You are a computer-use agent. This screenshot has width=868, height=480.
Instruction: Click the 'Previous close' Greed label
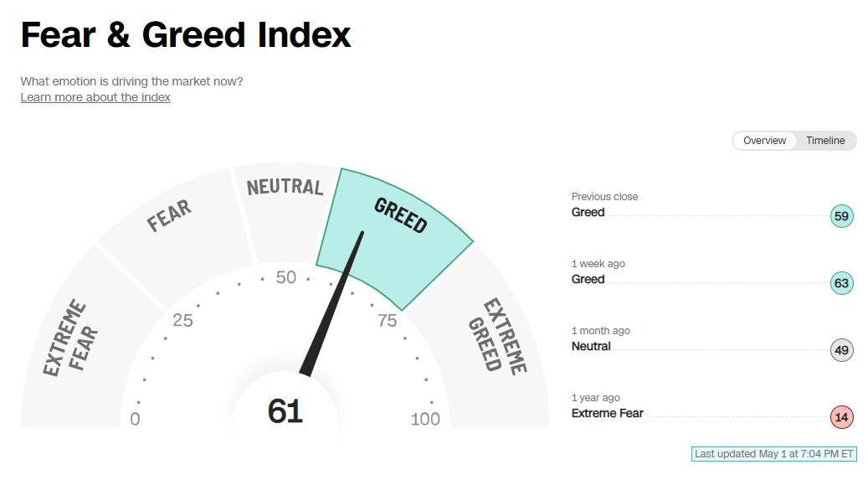[588, 212]
